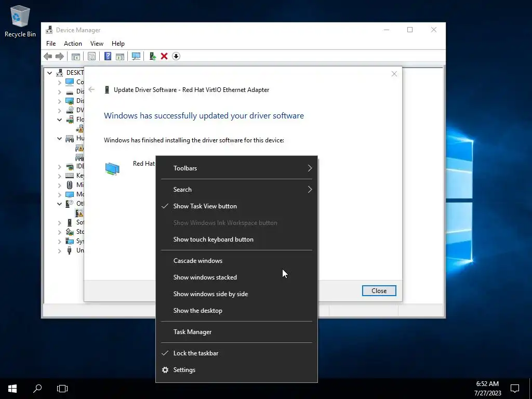Open the Toolbars submenu
The width and height of the screenshot is (532, 399).
[236, 168]
